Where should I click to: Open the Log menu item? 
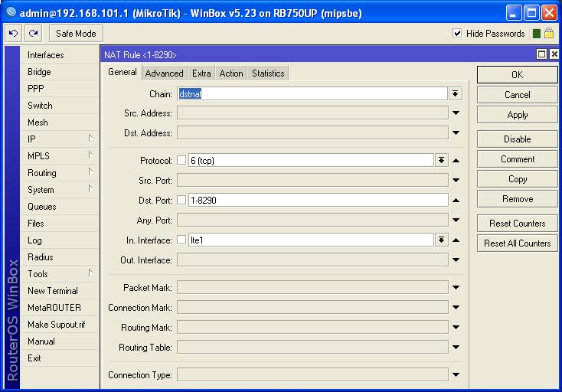pyautogui.click(x=60, y=240)
